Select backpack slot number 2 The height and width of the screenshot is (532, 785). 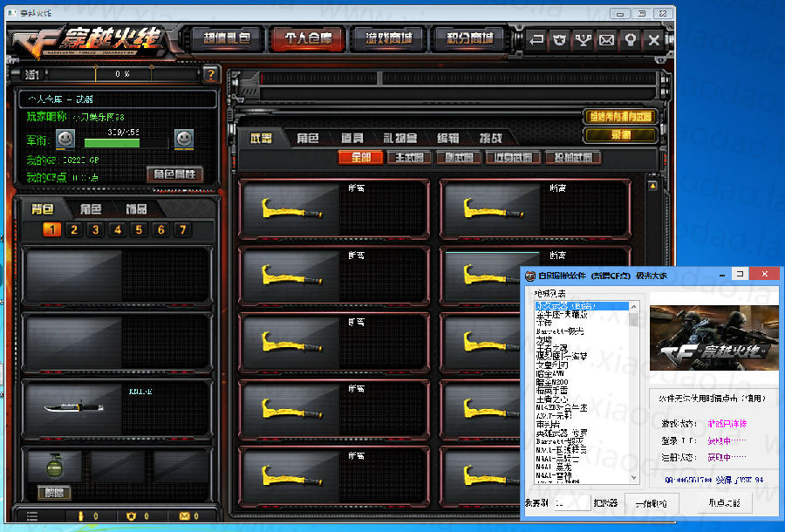coord(74,230)
